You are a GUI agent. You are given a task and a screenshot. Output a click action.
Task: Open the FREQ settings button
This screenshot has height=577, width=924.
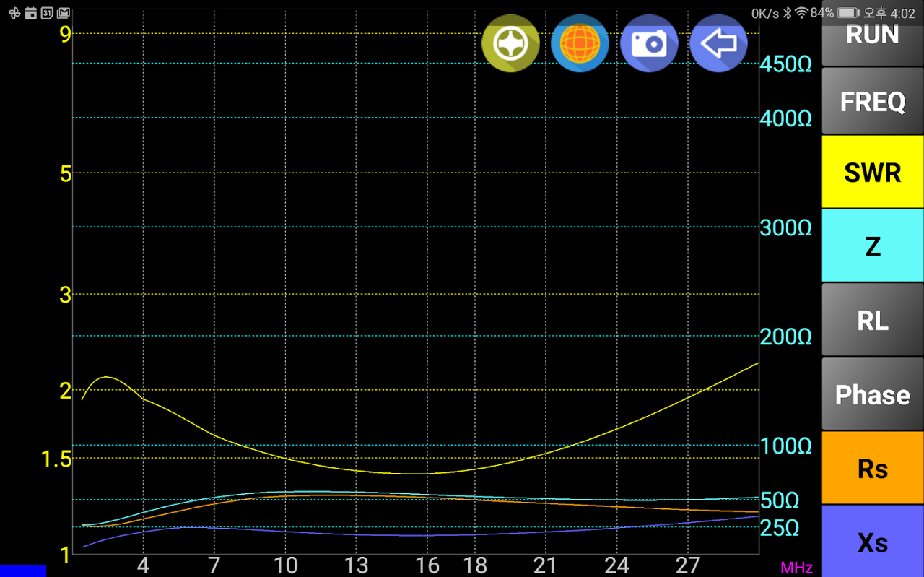coord(873,101)
